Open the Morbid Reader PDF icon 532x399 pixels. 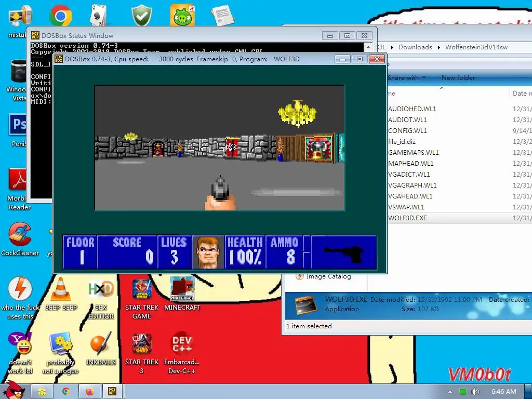pyautogui.click(x=17, y=189)
